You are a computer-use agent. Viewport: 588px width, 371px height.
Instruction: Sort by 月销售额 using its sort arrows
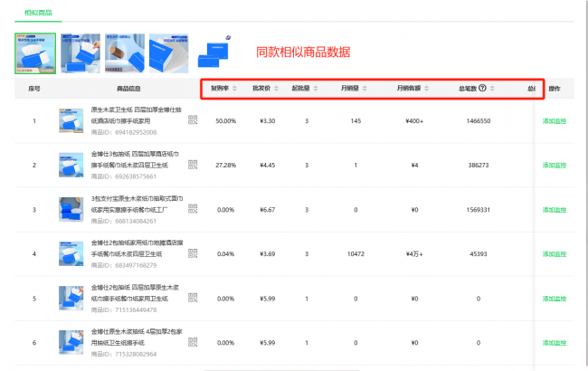429,89
